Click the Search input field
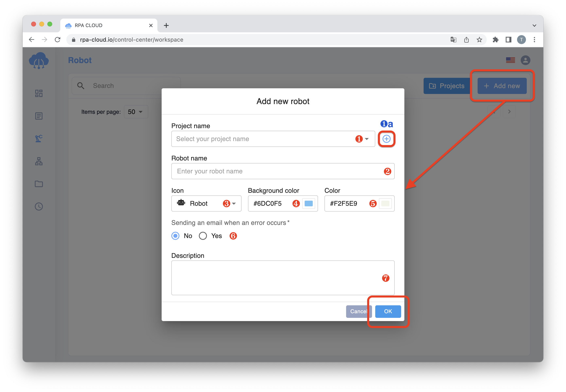Screen dimensions: 566x392 126,86
